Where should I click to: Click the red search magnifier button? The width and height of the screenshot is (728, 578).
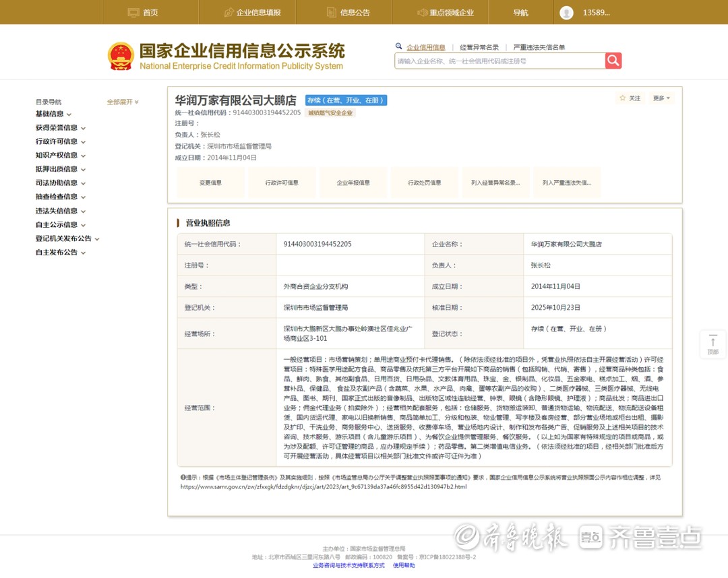[x=613, y=61]
